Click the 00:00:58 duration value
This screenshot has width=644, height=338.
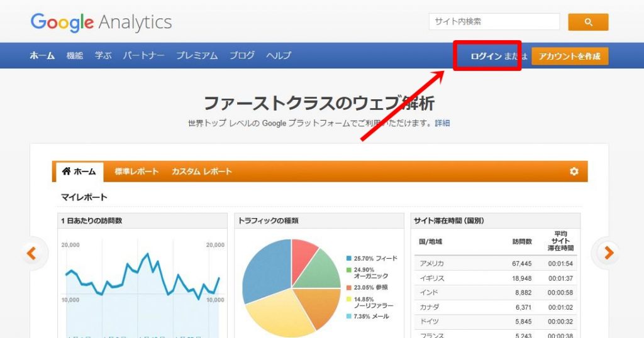tap(560, 293)
